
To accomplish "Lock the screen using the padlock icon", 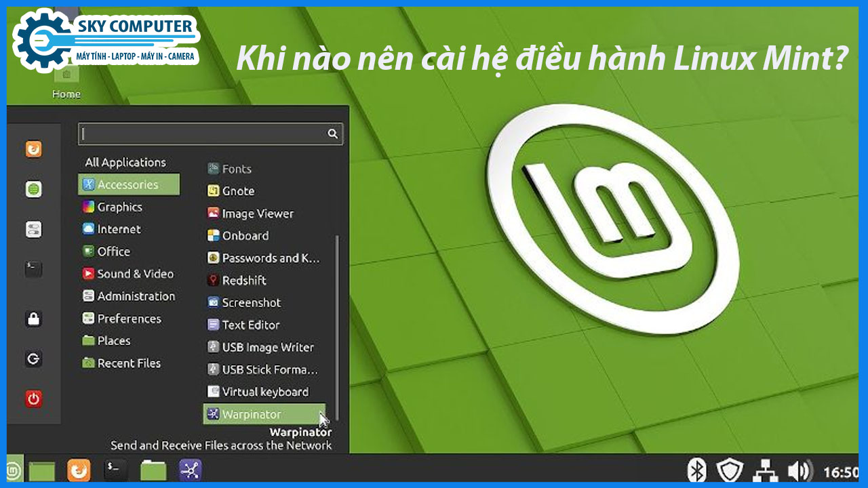I will [x=33, y=319].
